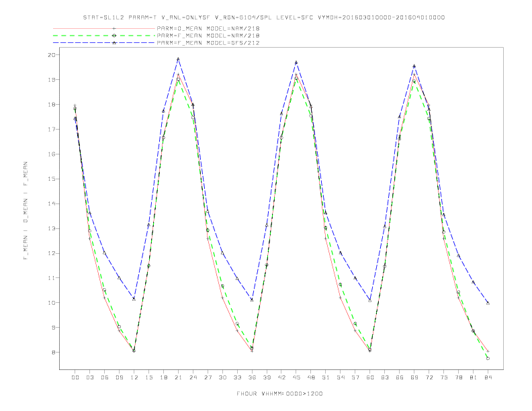Screen dimensions: 532x411
Task: Select legend entry PARM=F_MEAN MODEL=NAM/218
Action: 208,36
